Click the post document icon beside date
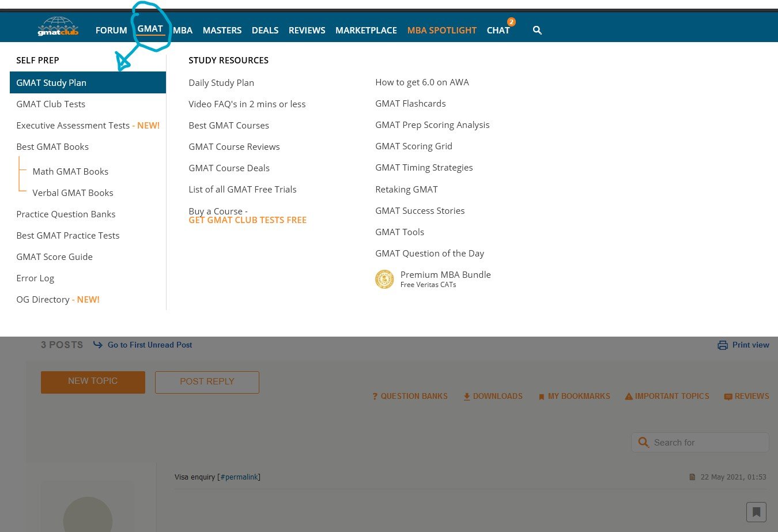The image size is (778, 532). point(692,477)
